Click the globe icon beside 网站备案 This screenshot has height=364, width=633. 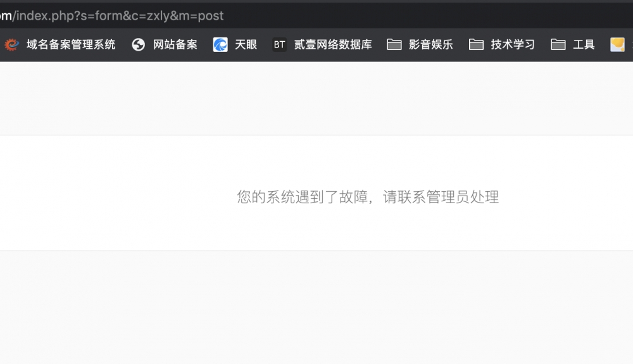pos(139,44)
